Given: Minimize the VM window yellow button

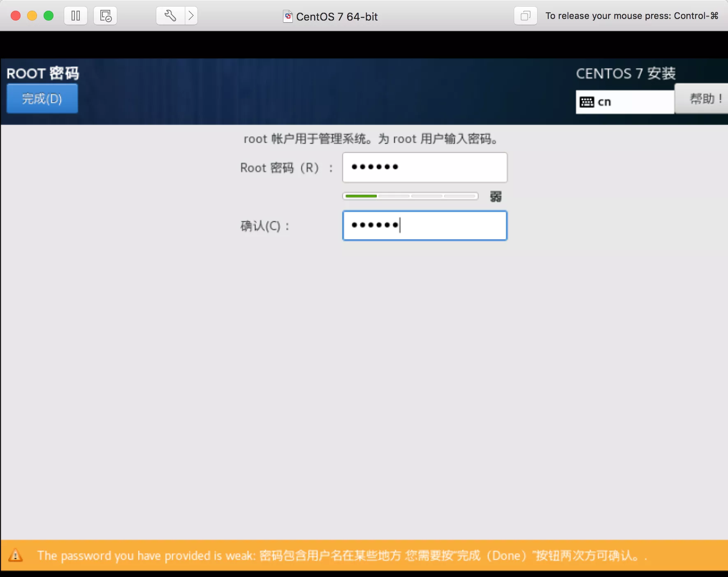Looking at the screenshot, I should [x=32, y=16].
